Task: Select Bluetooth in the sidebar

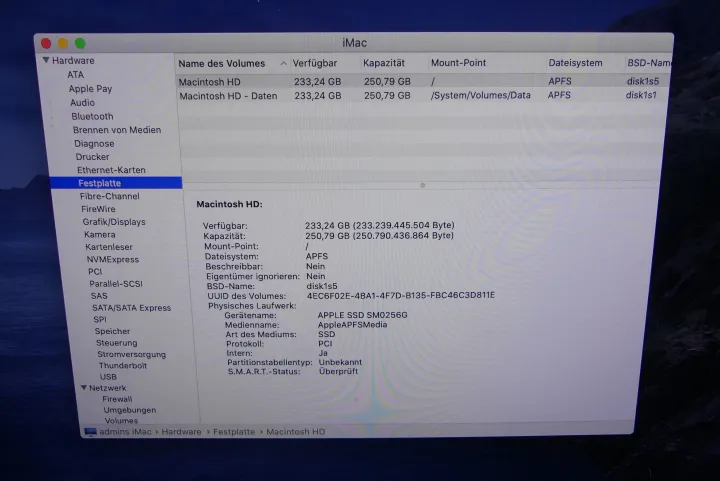Action: 92,116
